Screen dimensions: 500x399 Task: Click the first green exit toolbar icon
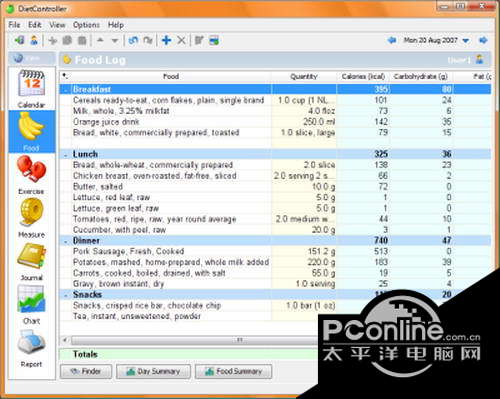pyautogui.click(x=19, y=41)
